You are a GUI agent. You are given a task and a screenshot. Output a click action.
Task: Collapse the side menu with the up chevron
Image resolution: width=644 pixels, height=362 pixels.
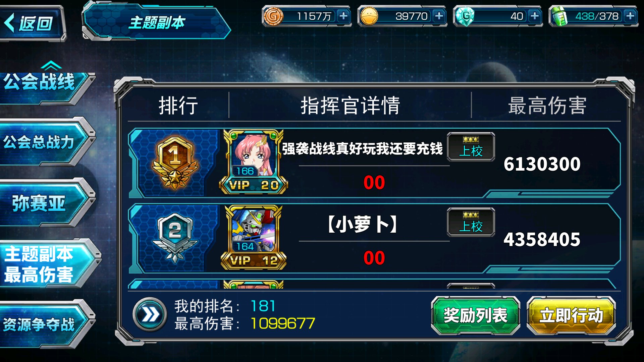[51, 66]
